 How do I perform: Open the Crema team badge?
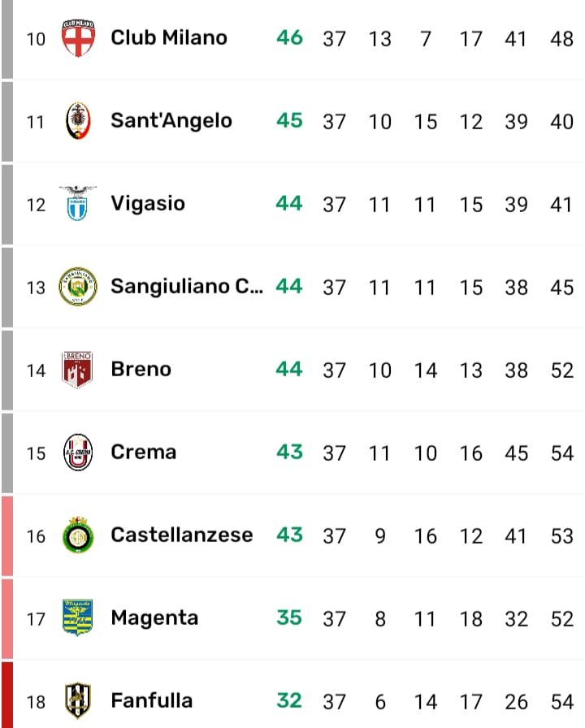(x=79, y=452)
